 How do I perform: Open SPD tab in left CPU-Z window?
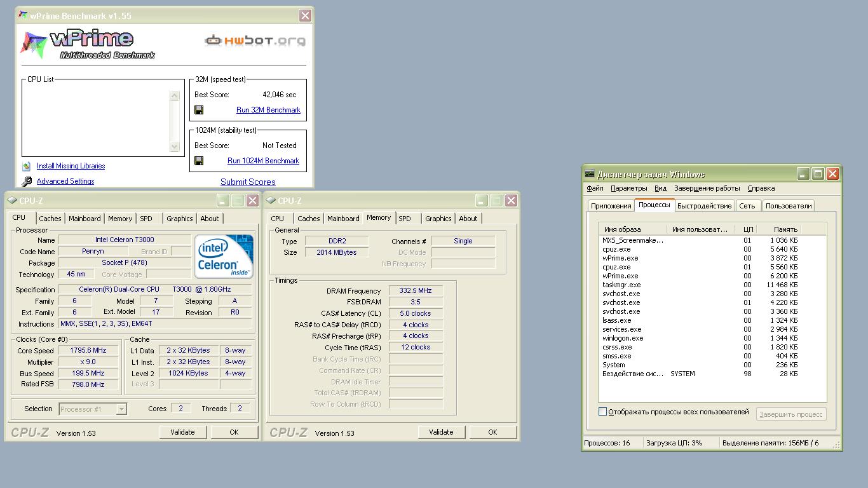coord(146,219)
